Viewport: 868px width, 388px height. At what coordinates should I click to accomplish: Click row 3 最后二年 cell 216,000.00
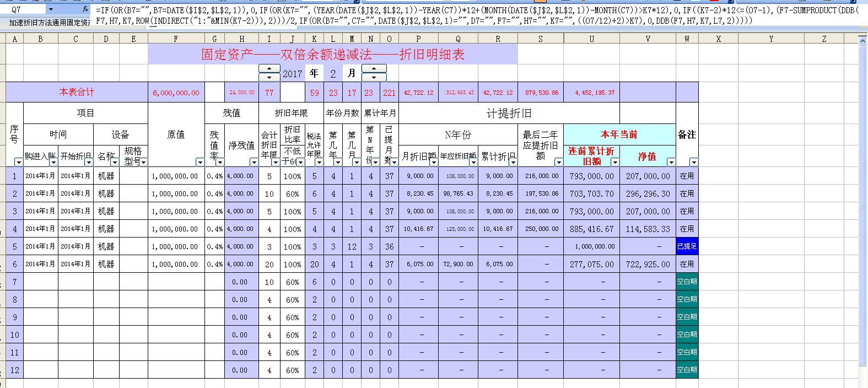pyautogui.click(x=541, y=212)
